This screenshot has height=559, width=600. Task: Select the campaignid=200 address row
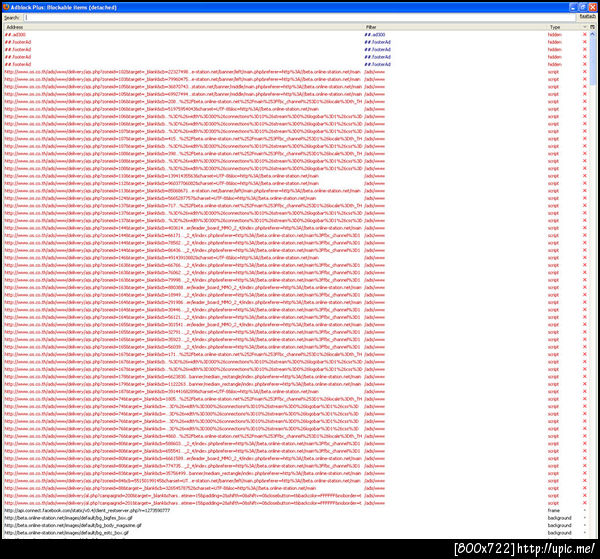pos(183,495)
